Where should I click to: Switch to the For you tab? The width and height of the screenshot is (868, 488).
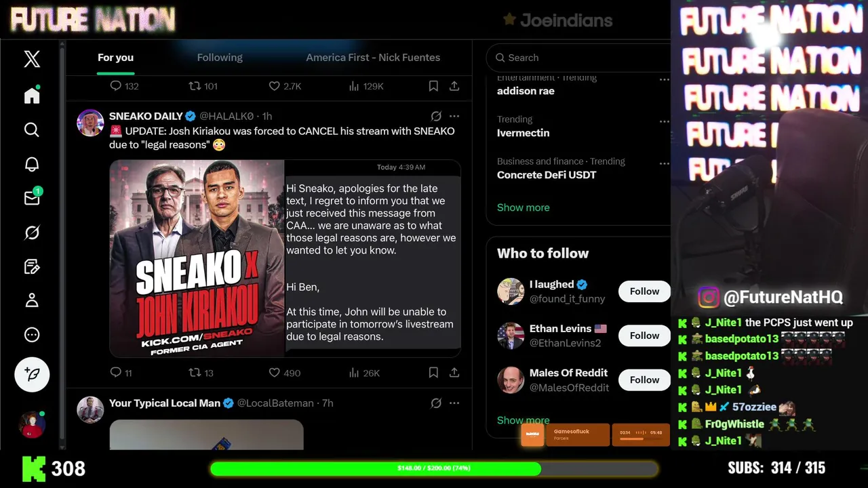click(115, 58)
